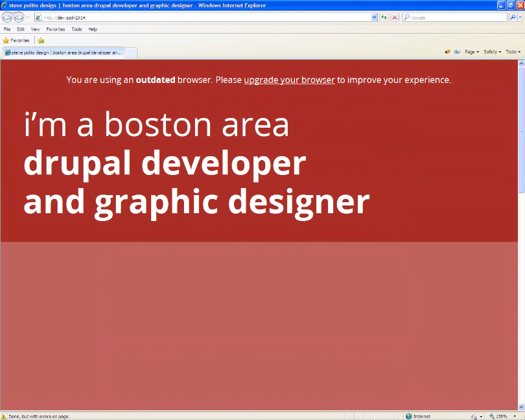The image size is (525, 420).
Task: Click the bold 'outdated' word in banner
Action: point(156,80)
